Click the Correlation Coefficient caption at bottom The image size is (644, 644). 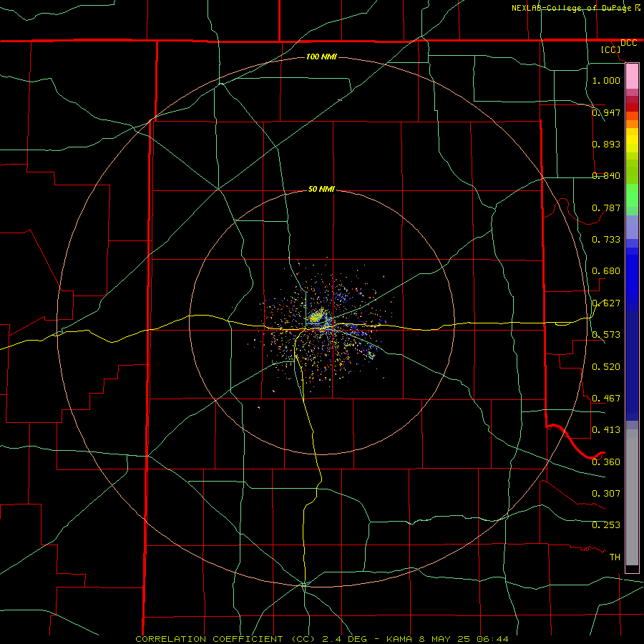[321, 639]
